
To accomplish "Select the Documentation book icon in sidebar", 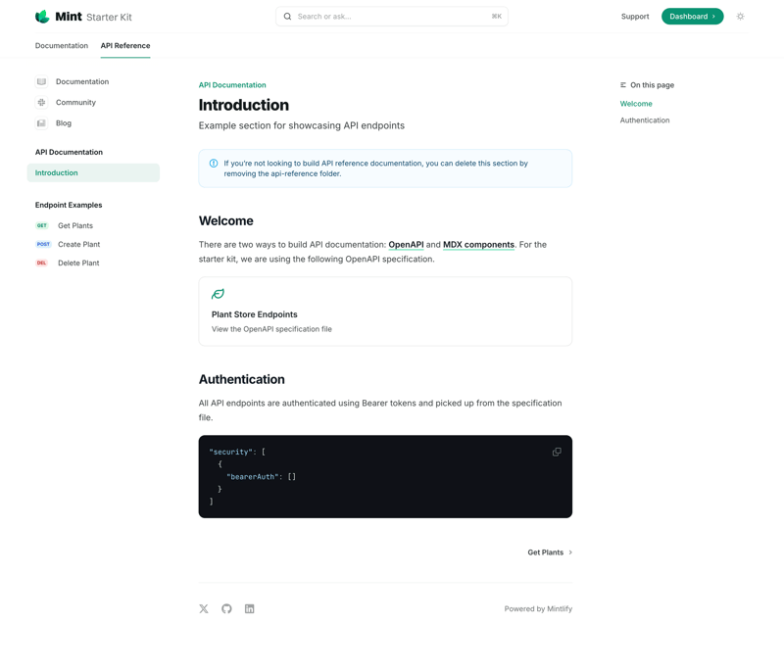I will [x=40, y=81].
